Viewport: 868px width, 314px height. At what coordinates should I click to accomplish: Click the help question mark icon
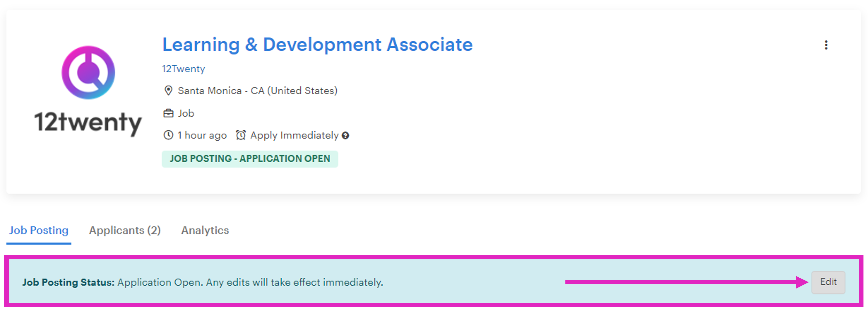345,136
